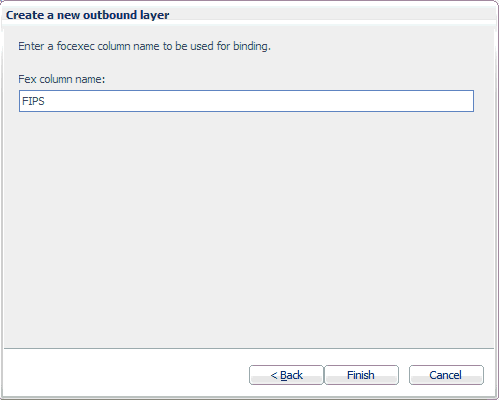The width and height of the screenshot is (499, 400).
Task: Click the Finish button
Action: pyautogui.click(x=361, y=375)
